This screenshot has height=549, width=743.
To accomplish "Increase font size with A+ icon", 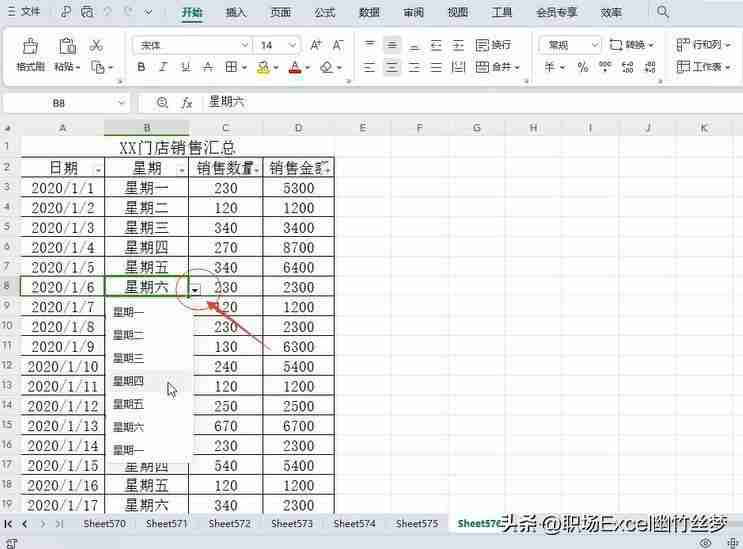I will 316,45.
